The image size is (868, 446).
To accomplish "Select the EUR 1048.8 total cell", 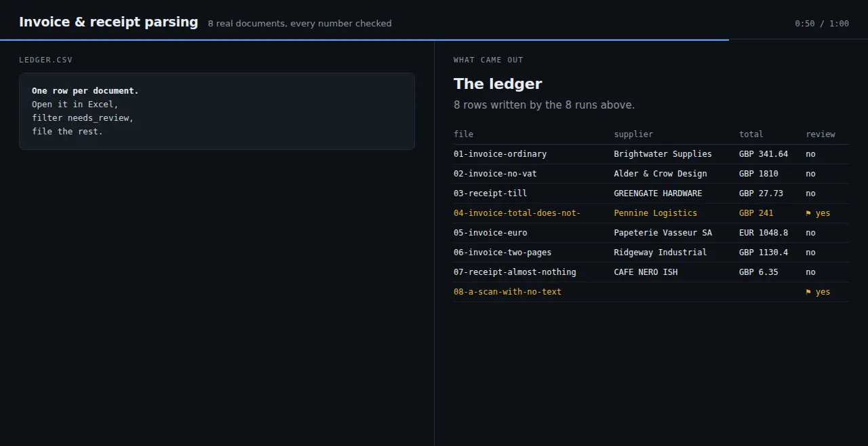I will 764,233.
